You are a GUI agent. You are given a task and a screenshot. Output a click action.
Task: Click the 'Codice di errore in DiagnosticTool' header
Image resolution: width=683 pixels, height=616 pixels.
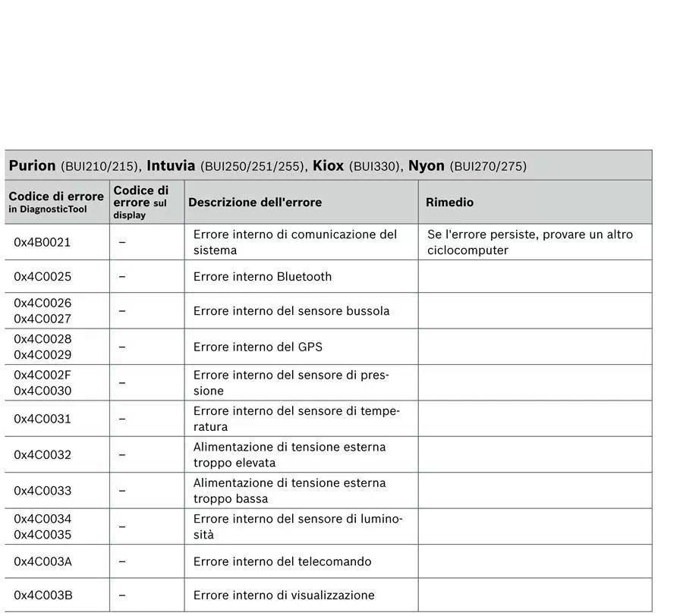[56, 203]
